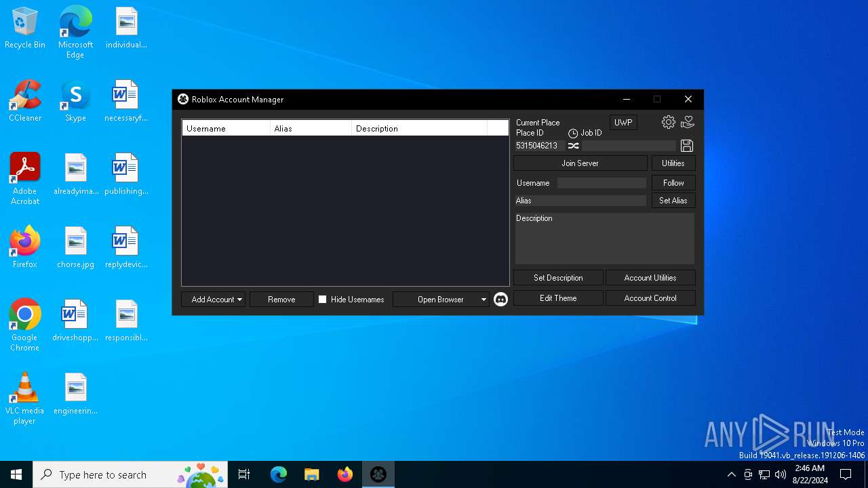
Task: Show hidden tray icons chevron
Action: click(731, 474)
